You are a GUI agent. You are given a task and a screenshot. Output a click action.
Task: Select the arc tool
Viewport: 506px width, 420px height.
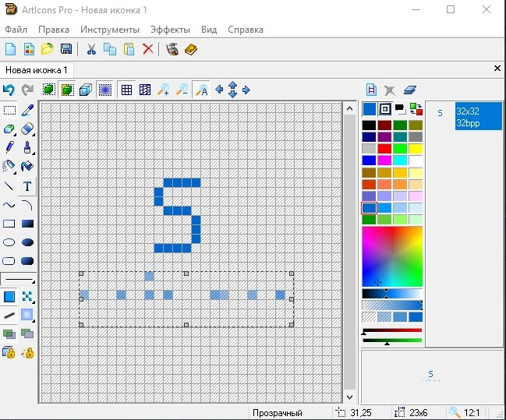pos(27,205)
